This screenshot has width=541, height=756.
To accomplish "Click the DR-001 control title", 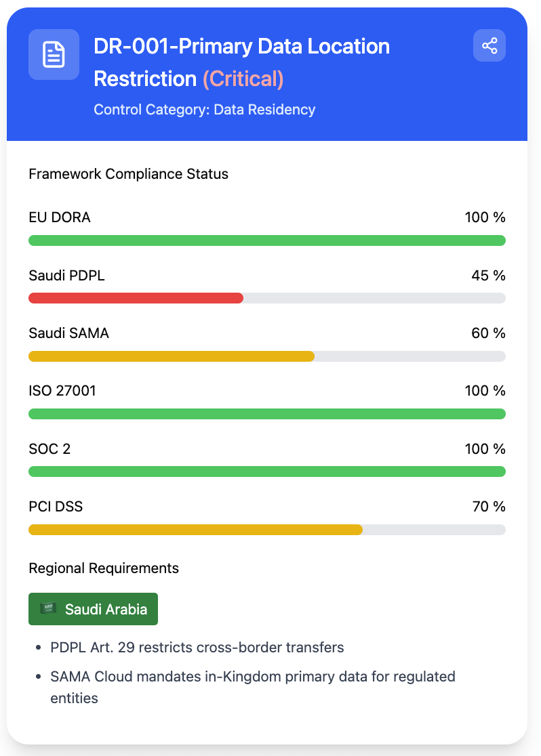I will [241, 47].
